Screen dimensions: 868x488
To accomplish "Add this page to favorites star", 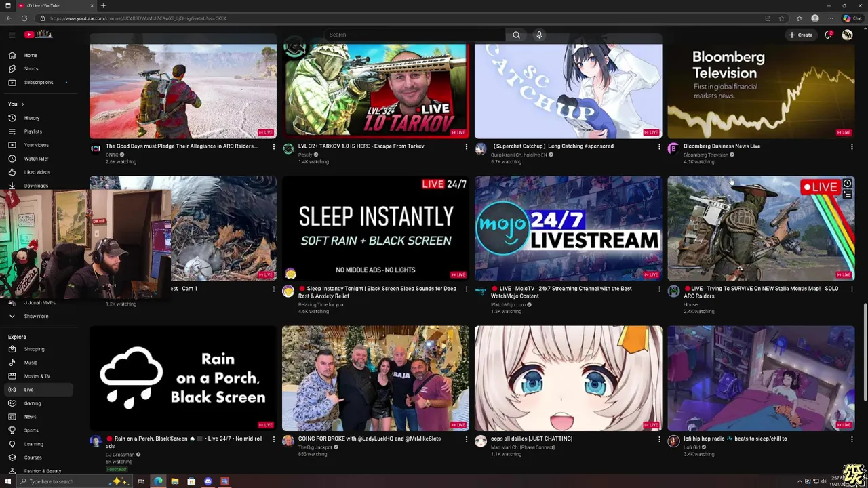I will coord(781,18).
